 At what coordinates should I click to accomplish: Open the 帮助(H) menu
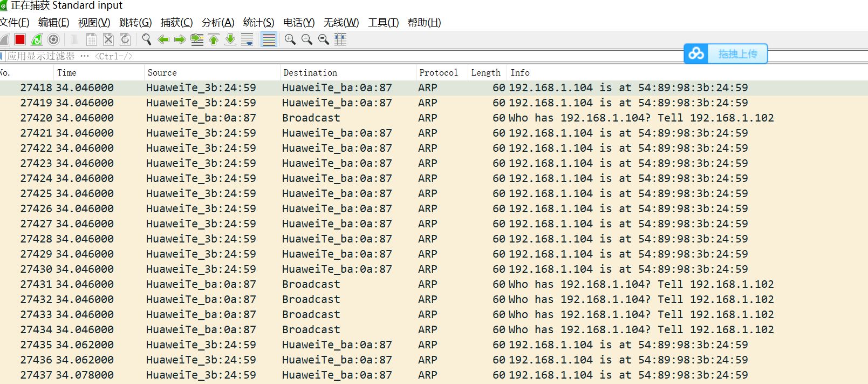pos(425,23)
